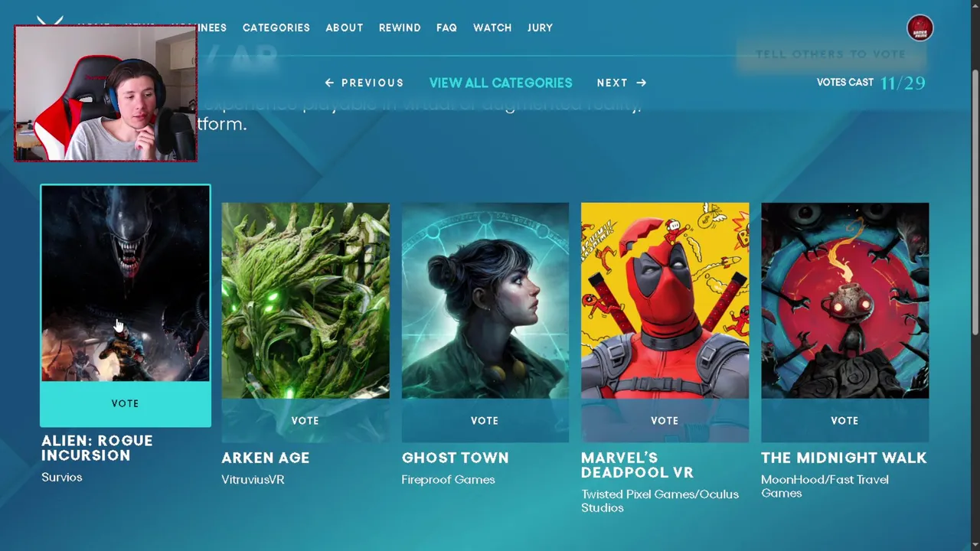The height and width of the screenshot is (551, 980).
Task: Click the webcam overlay video
Action: pyautogui.click(x=106, y=93)
